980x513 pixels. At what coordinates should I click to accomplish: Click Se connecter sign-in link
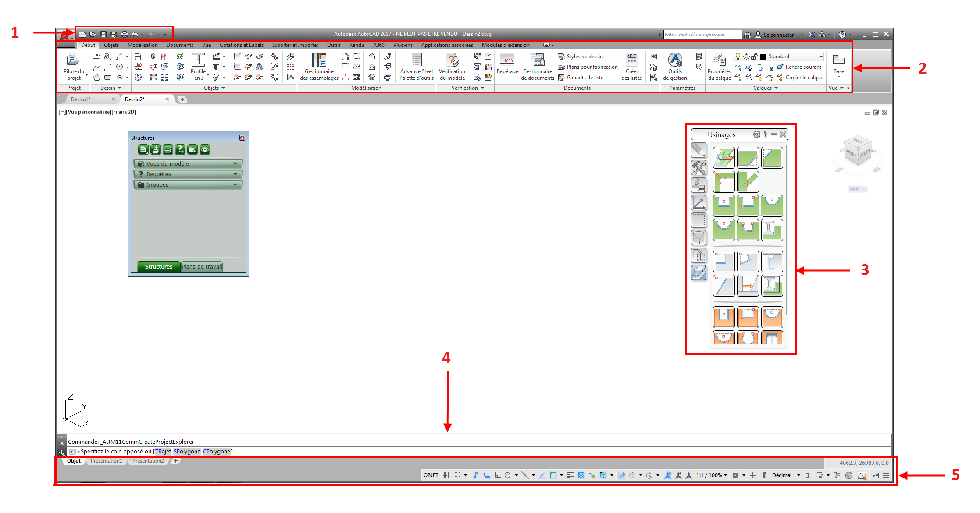pos(778,35)
